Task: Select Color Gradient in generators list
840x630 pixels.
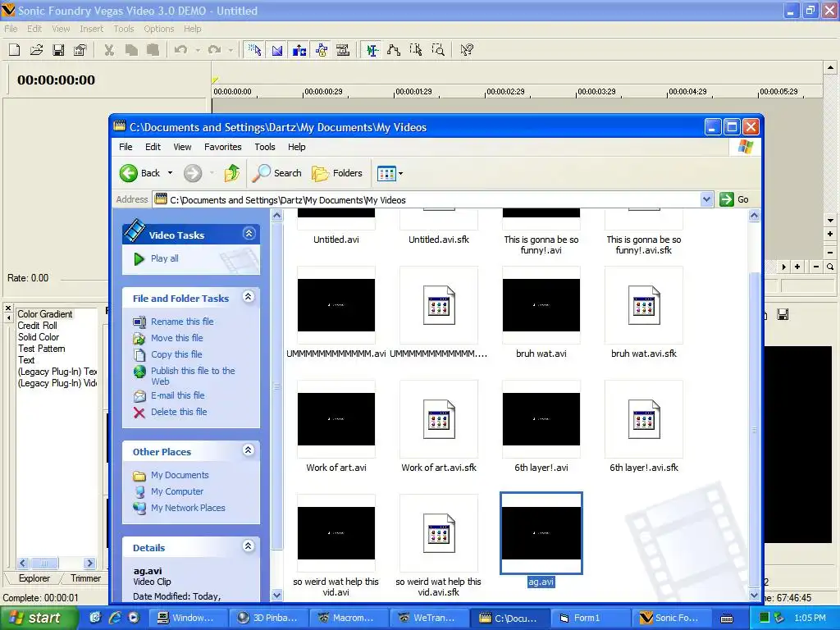Action: click(x=44, y=314)
